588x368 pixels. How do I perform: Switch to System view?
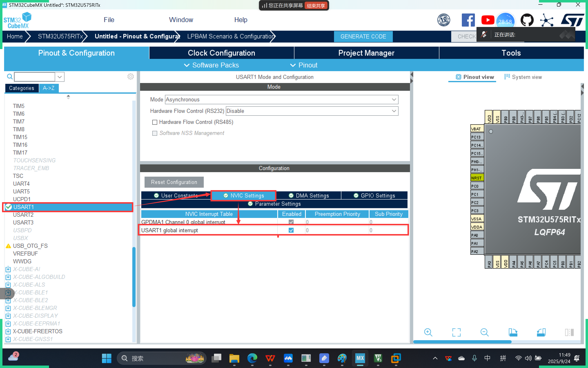tap(523, 77)
